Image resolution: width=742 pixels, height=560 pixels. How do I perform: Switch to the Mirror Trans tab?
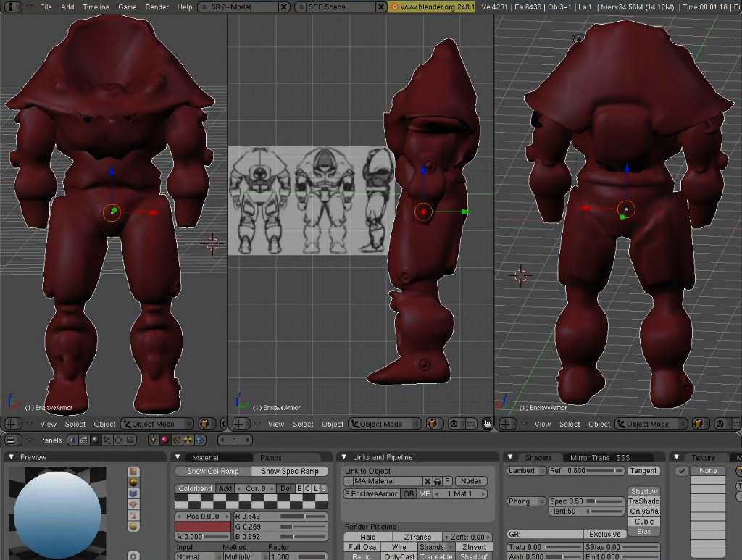tap(590, 458)
